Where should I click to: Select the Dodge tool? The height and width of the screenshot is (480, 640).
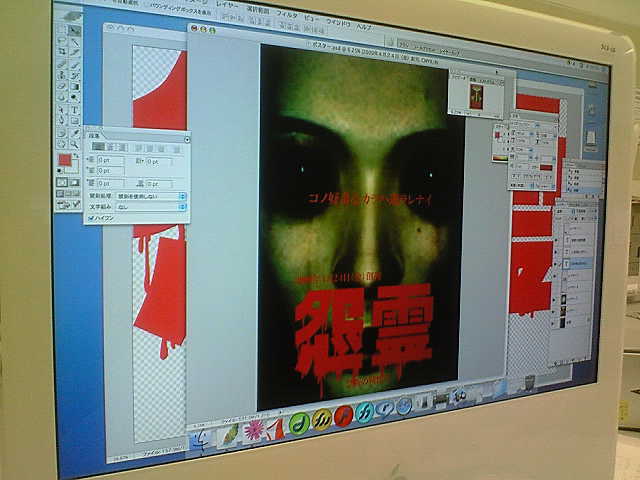point(75,96)
